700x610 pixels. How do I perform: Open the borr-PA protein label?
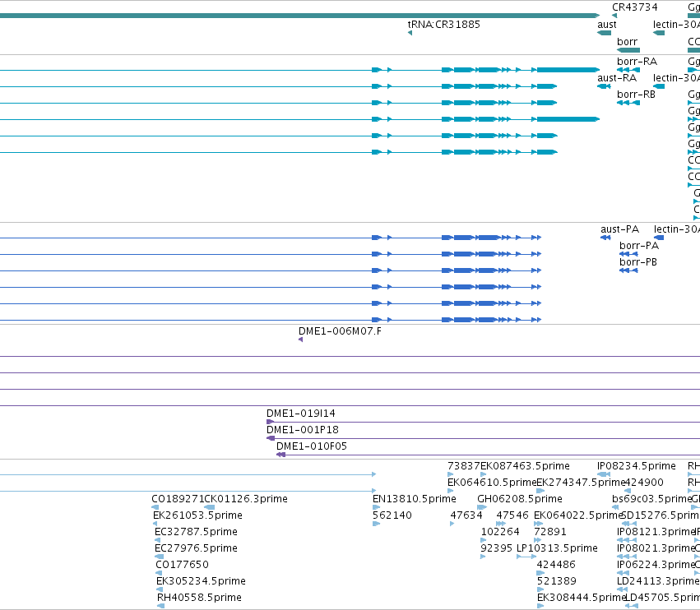639,246
